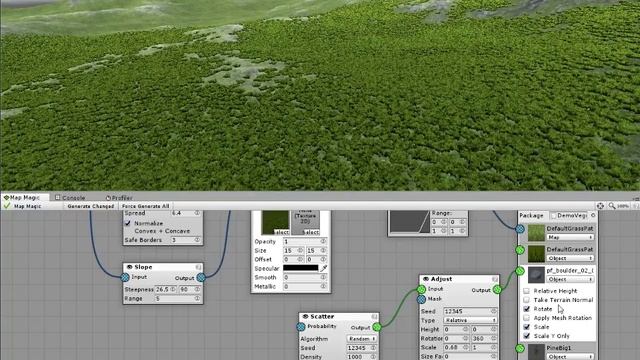
Task: Open Object dropdown under PineBig1
Action: coord(570,357)
